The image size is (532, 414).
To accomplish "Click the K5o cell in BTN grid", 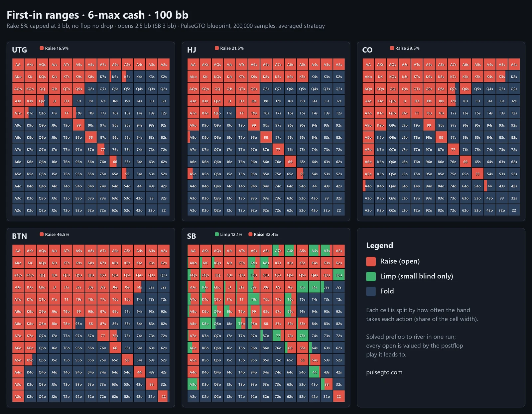I will [x=30, y=360].
